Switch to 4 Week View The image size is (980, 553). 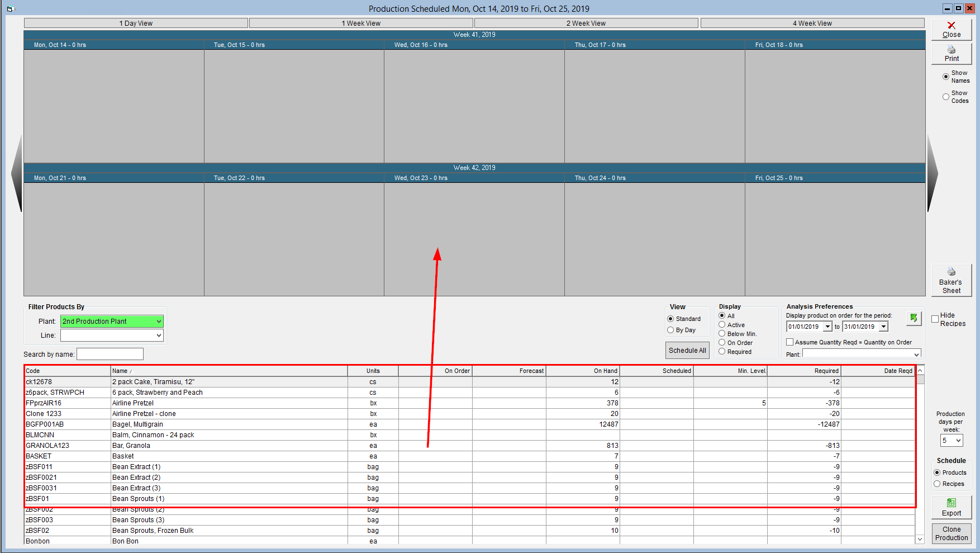click(x=812, y=23)
